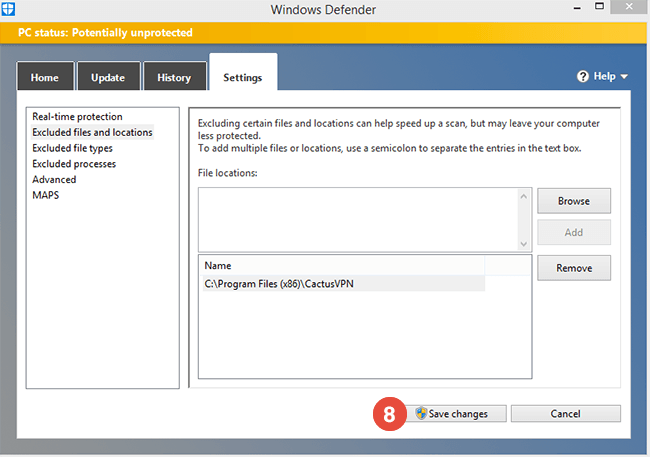Click Save changes button
The width and height of the screenshot is (650, 457).
[455, 413]
